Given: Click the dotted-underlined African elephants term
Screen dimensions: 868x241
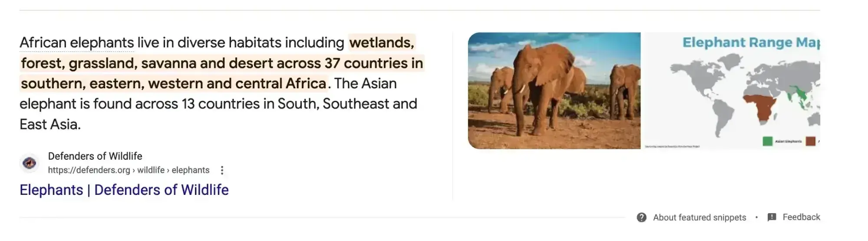Looking at the screenshot, I should pos(77,43).
